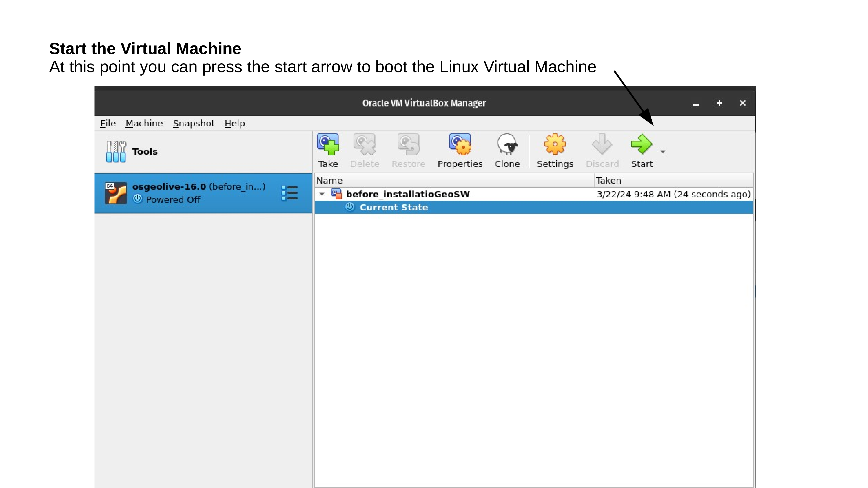Screen dimensions: 868x488
Task: Open the Settings gear in the toolbar
Action: (x=555, y=144)
